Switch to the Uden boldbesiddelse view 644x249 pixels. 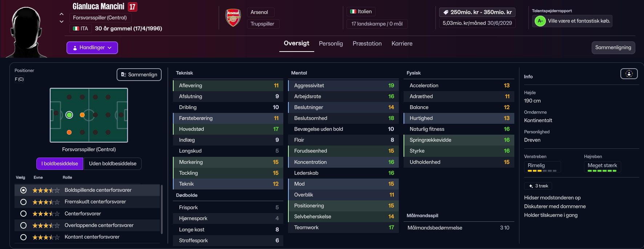coord(113,164)
